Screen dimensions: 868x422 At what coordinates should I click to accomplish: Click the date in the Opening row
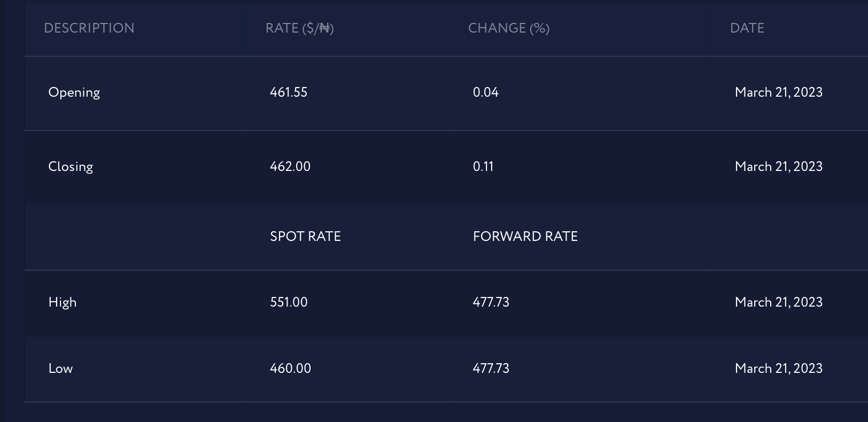click(x=778, y=92)
